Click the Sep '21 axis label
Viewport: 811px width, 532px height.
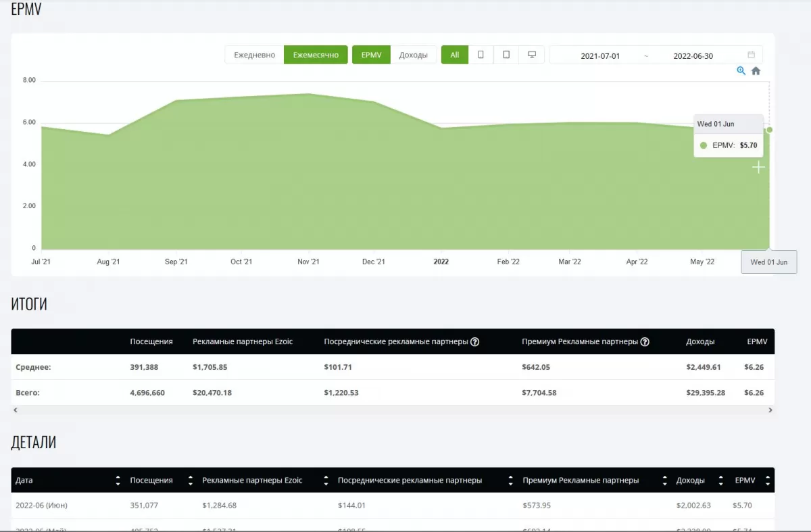(x=176, y=262)
